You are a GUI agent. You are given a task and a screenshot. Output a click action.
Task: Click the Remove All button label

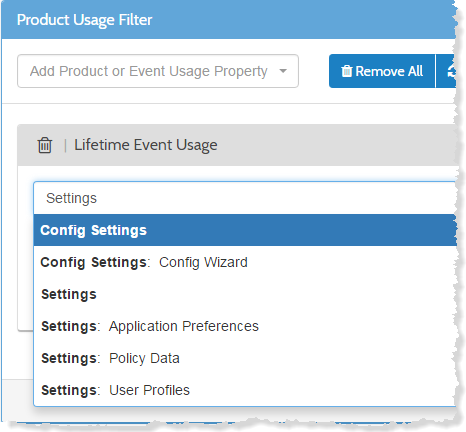tap(389, 71)
